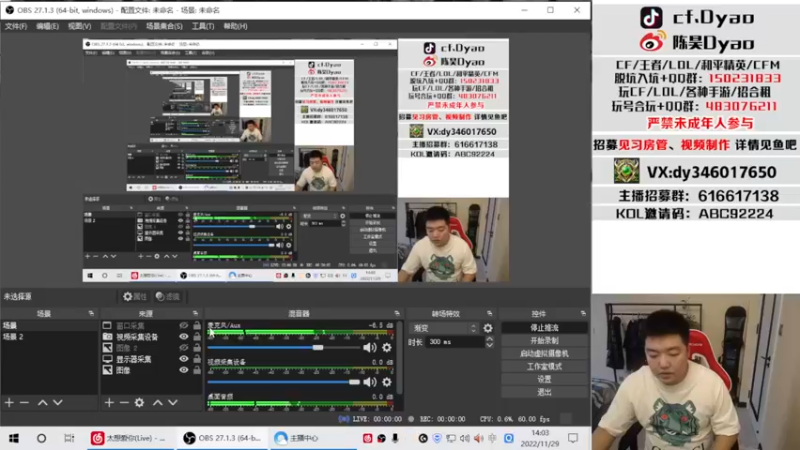Open the 视图(V) menu
Screen dimensions: 800x450
[x=80, y=26]
